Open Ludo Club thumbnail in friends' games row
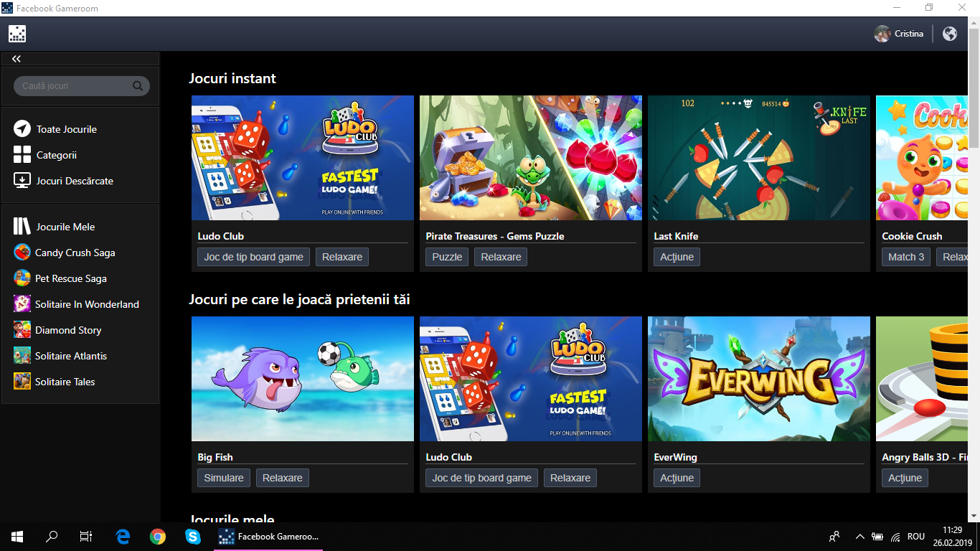The width and height of the screenshot is (980, 551). pyautogui.click(x=531, y=379)
